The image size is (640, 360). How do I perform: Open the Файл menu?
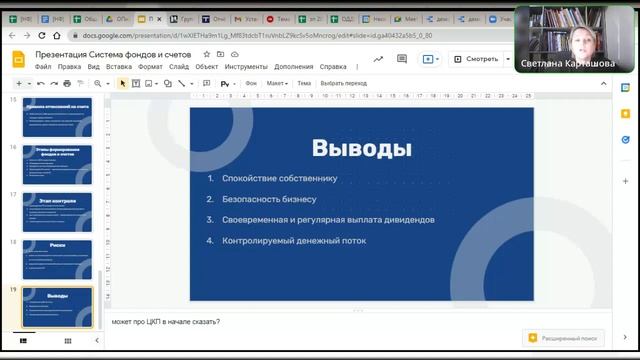pyautogui.click(x=43, y=67)
